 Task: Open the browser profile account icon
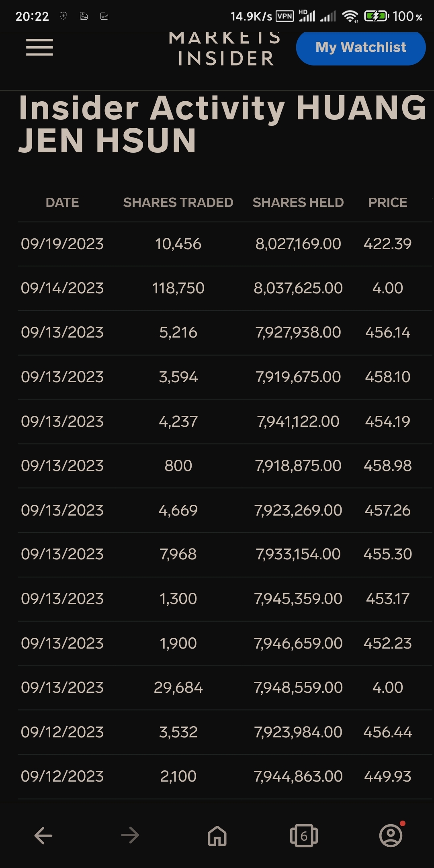(391, 835)
